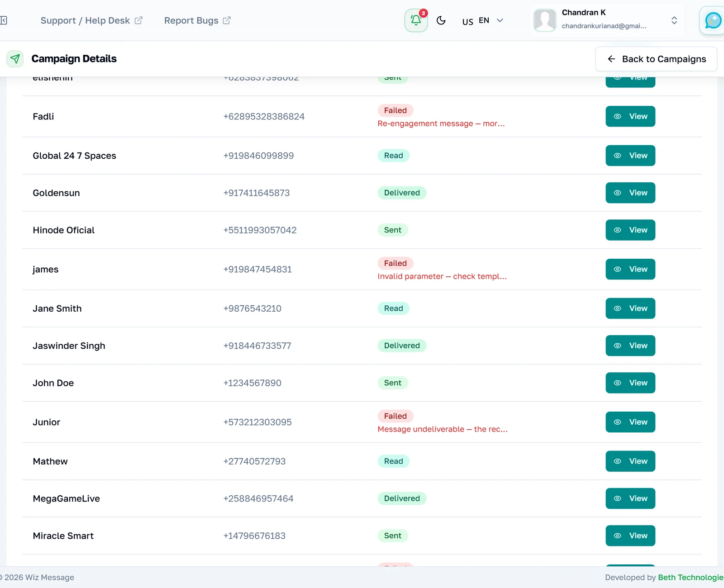Open the chat assistant bubble icon
This screenshot has width=724, height=588.
(713, 20)
